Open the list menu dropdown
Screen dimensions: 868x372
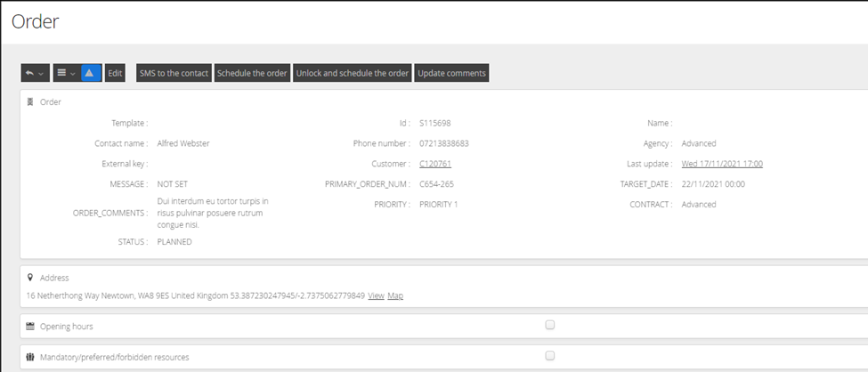tap(66, 73)
